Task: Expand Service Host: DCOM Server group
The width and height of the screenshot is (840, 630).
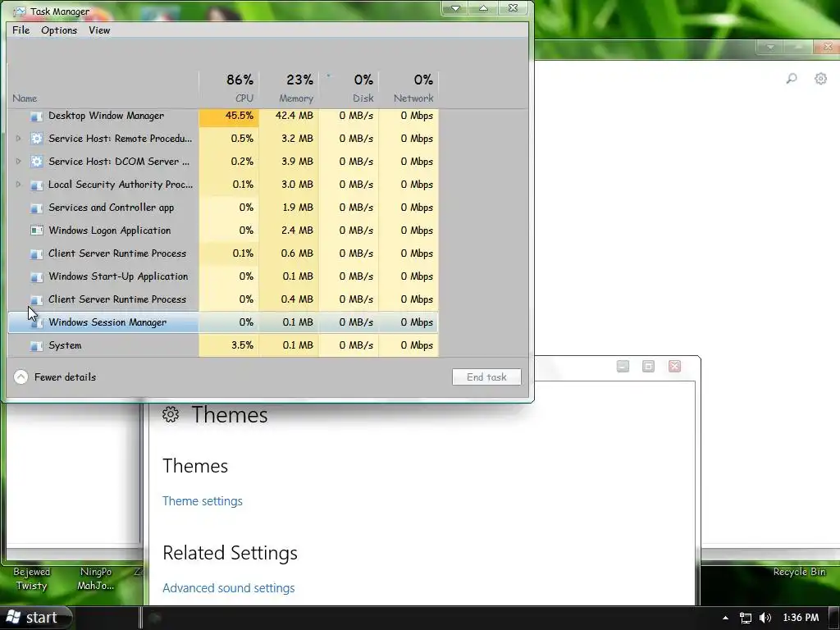Action: (18, 162)
